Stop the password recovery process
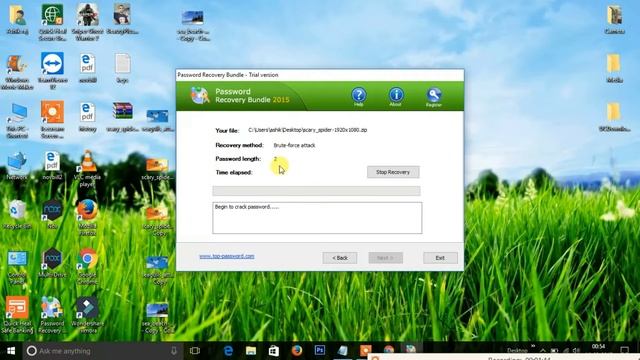 393,172
